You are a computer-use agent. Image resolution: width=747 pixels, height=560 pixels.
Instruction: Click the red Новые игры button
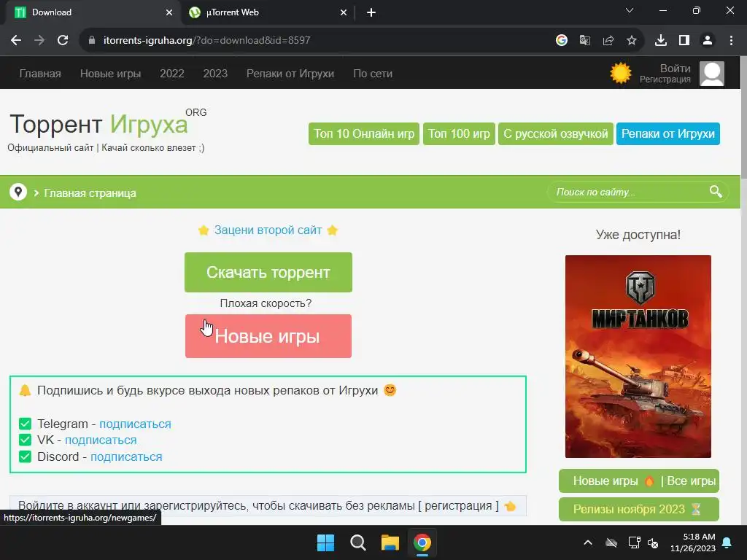[x=268, y=336]
